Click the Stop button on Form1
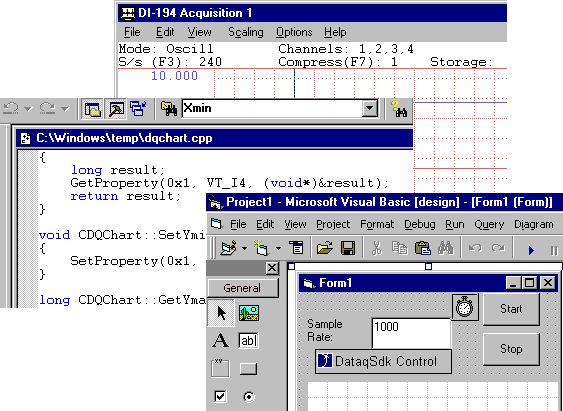This screenshot has width=563, height=411. 511,349
